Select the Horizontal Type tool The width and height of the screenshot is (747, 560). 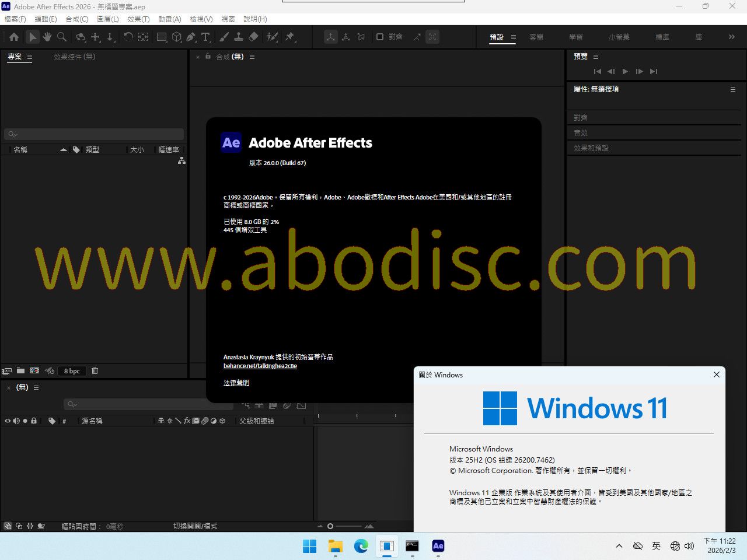(205, 37)
